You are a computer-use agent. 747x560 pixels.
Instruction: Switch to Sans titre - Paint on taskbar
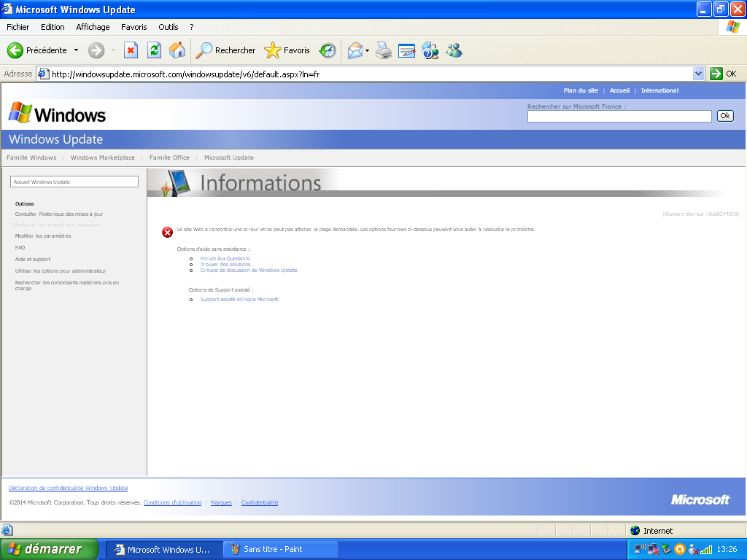[281, 549]
